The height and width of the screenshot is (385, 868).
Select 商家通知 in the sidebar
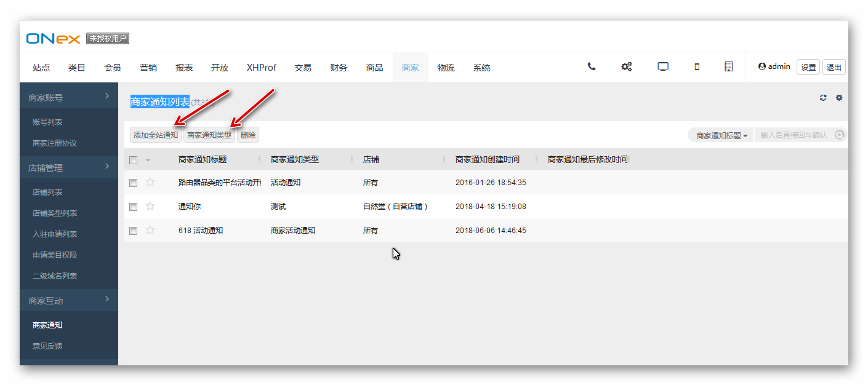[47, 325]
